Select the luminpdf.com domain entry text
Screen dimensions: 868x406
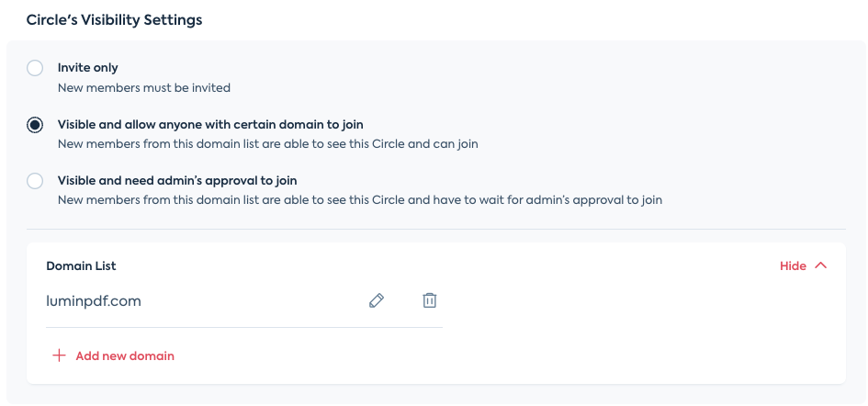[94, 301]
